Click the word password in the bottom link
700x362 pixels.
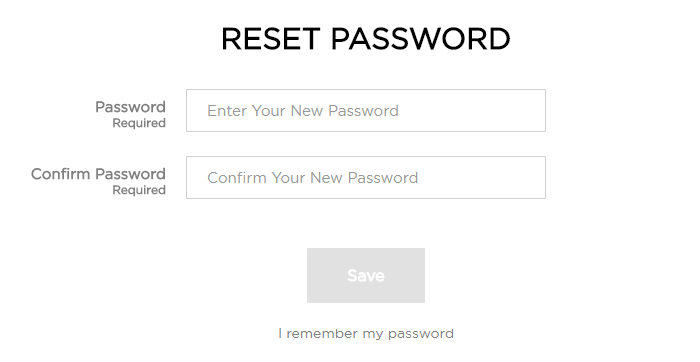(421, 334)
